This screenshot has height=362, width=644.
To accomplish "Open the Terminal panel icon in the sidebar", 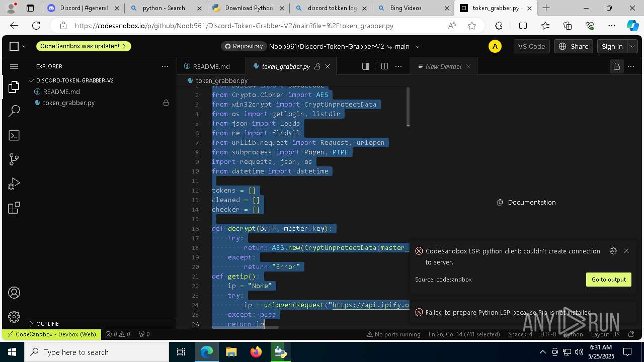I will point(14,135).
